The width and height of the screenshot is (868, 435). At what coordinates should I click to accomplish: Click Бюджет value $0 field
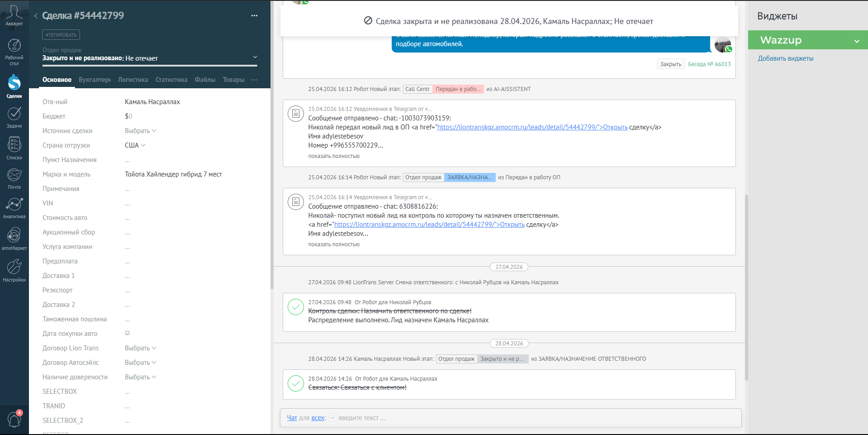coord(128,116)
